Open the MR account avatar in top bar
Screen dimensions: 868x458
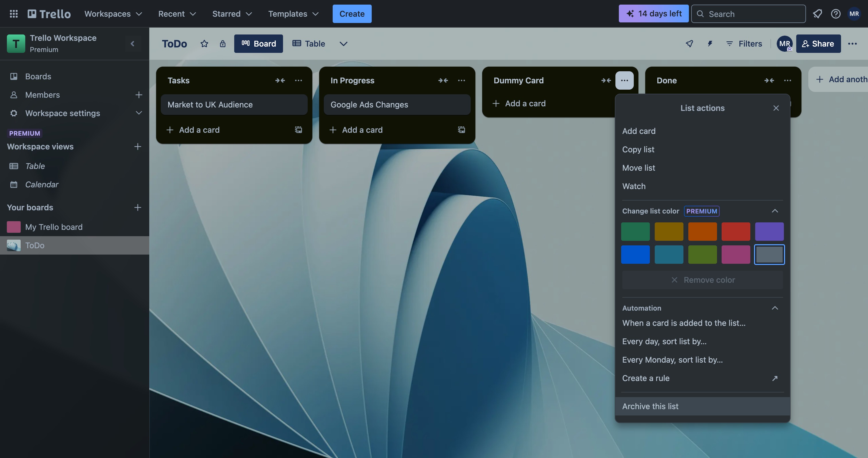pos(854,14)
